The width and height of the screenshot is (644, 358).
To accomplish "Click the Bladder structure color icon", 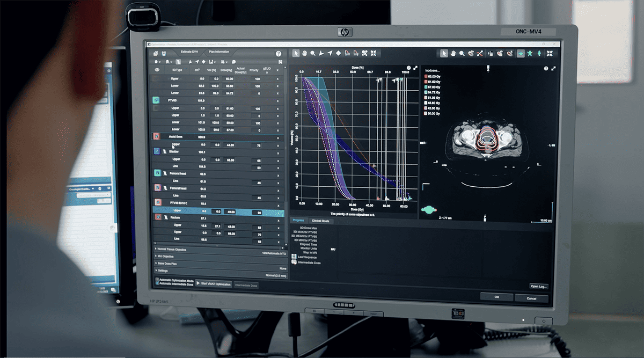I will pyautogui.click(x=157, y=152).
